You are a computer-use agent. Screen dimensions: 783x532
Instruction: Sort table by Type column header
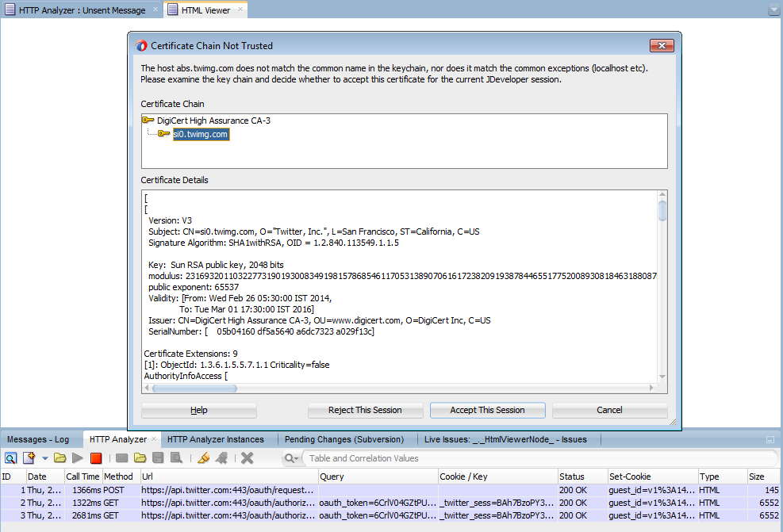click(722, 477)
